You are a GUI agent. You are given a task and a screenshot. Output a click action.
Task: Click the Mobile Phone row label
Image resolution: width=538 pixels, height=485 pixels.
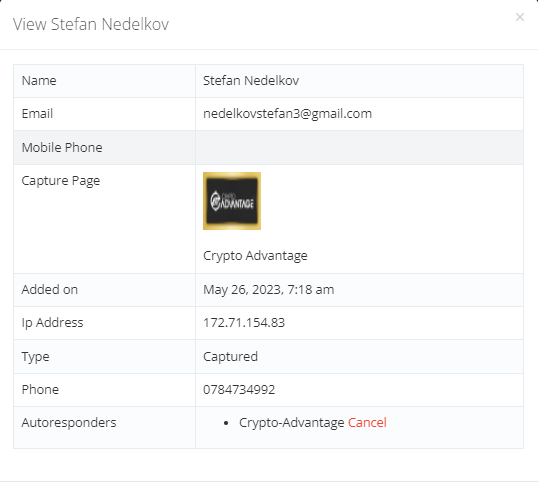click(62, 147)
